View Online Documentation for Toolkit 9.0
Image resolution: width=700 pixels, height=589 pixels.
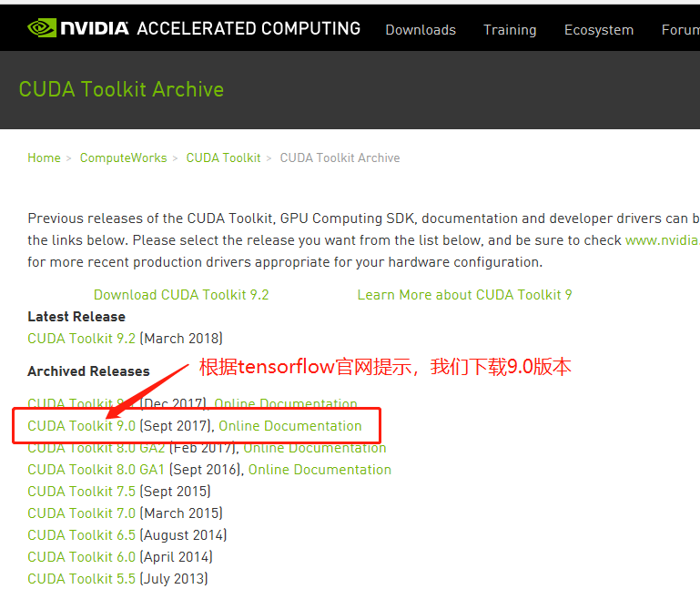tap(289, 426)
